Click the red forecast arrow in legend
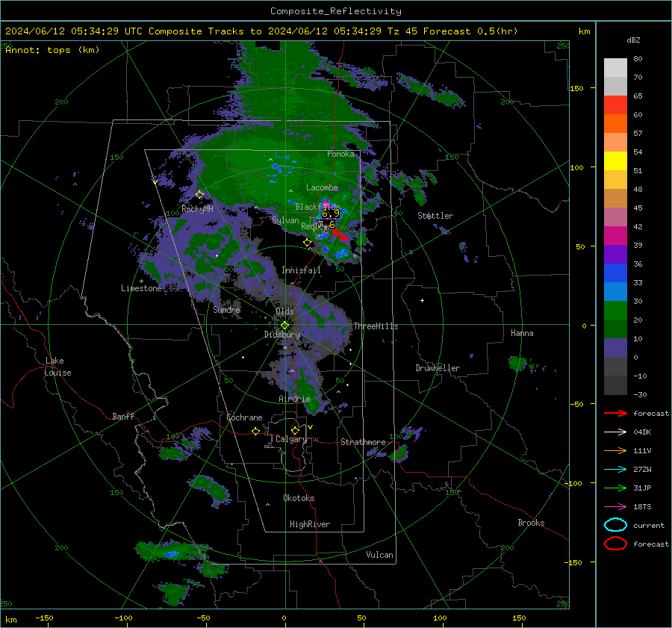The height and width of the screenshot is (628, 672). point(615,413)
